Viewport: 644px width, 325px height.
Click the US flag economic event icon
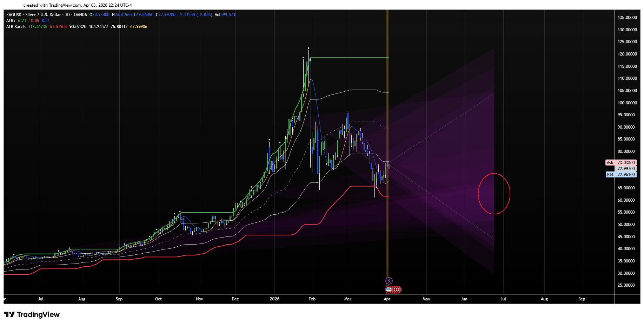[389, 290]
